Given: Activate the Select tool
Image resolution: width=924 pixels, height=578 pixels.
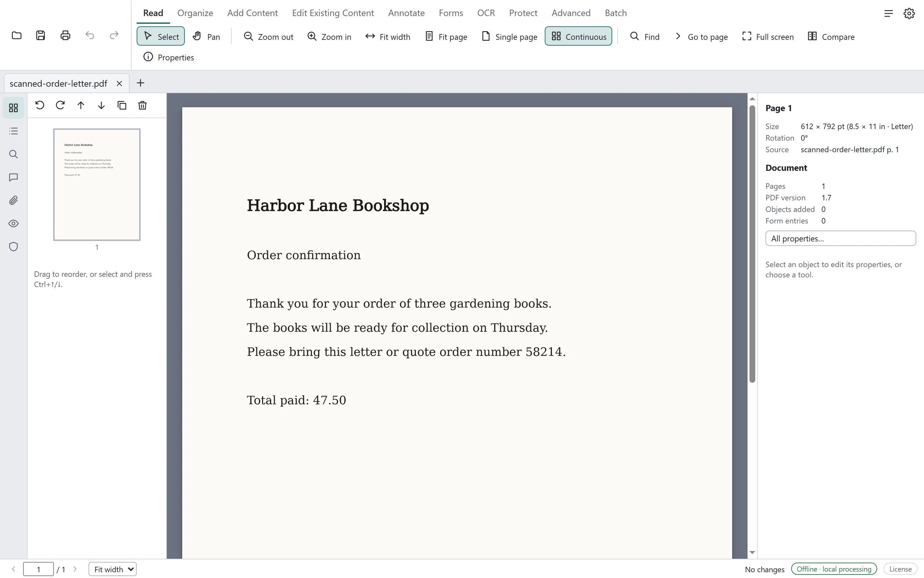Looking at the screenshot, I should tap(161, 36).
